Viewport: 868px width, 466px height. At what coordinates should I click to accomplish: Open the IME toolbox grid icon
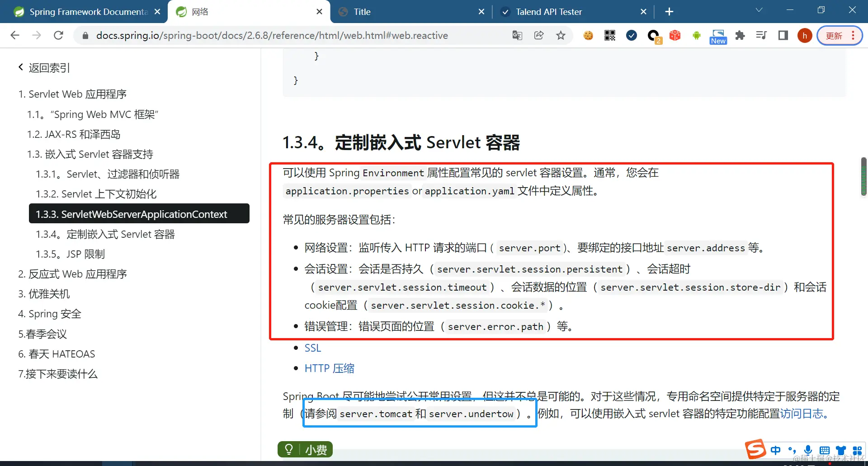click(857, 450)
